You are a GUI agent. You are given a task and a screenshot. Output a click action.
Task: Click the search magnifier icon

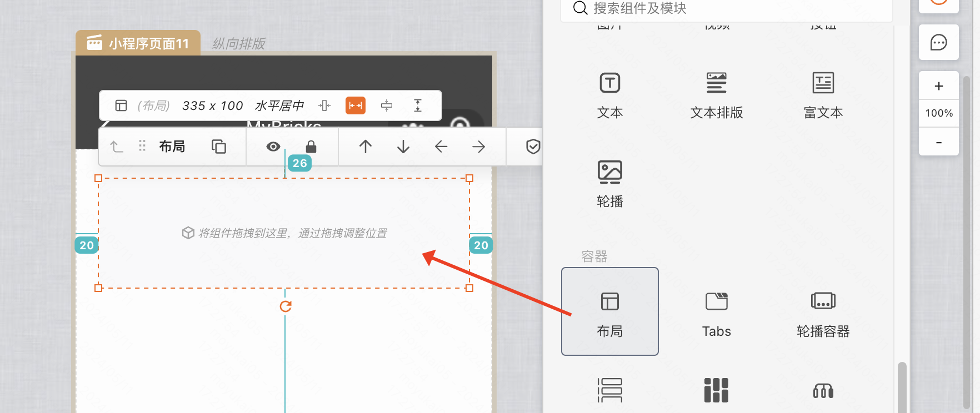[x=580, y=8]
